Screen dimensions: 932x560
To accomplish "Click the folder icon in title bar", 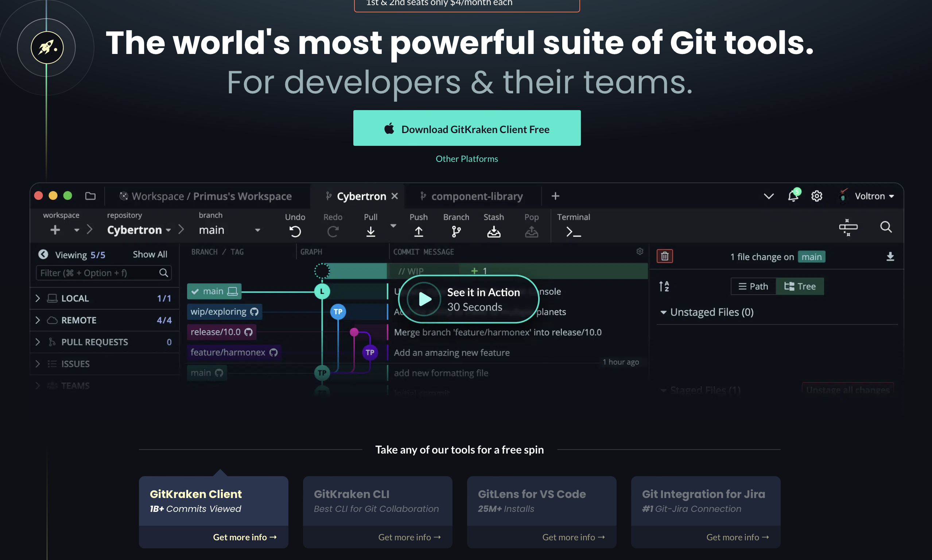I will pos(90,195).
